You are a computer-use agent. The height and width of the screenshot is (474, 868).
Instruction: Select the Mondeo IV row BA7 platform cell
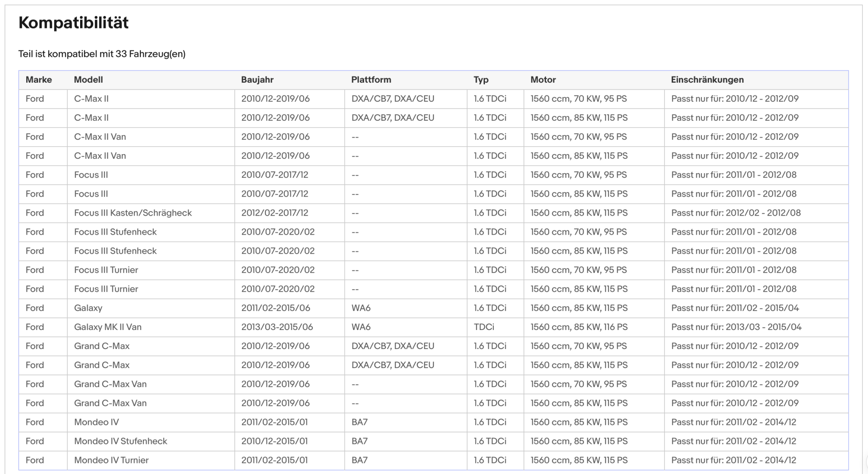(406, 422)
